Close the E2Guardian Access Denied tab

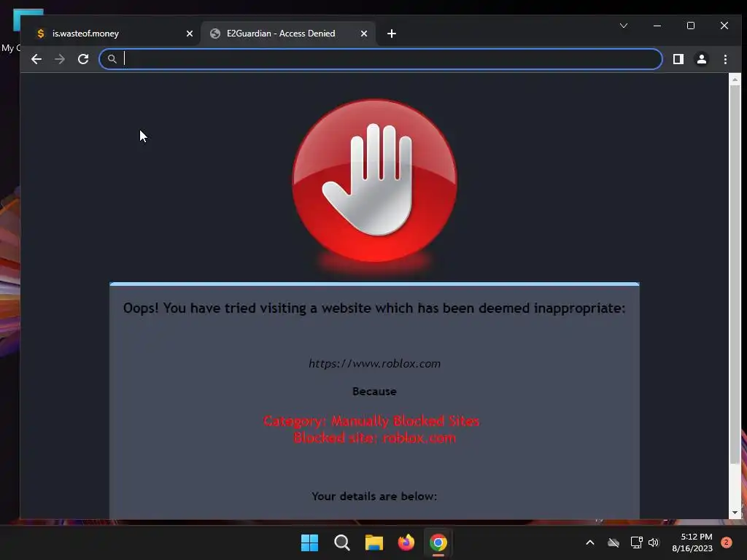point(364,34)
